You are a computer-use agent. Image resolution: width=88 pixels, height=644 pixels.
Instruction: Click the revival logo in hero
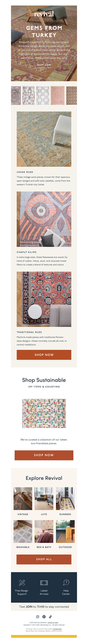(44, 14)
